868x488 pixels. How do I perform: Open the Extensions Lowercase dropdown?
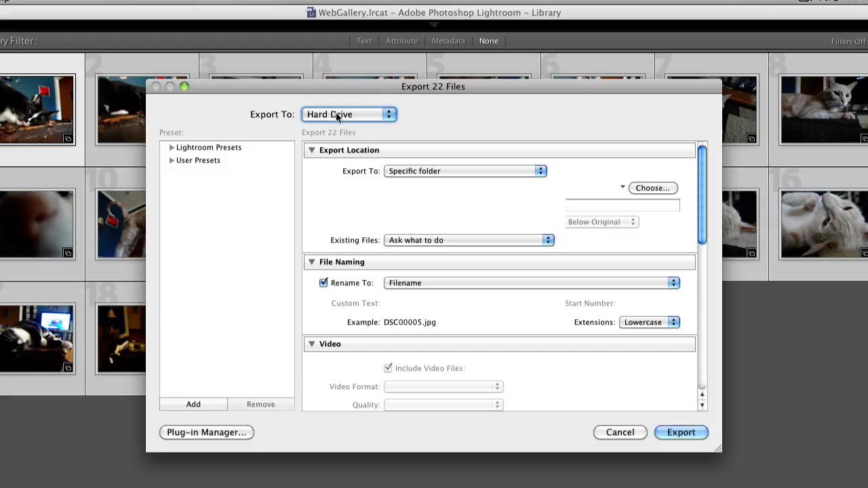(x=649, y=322)
